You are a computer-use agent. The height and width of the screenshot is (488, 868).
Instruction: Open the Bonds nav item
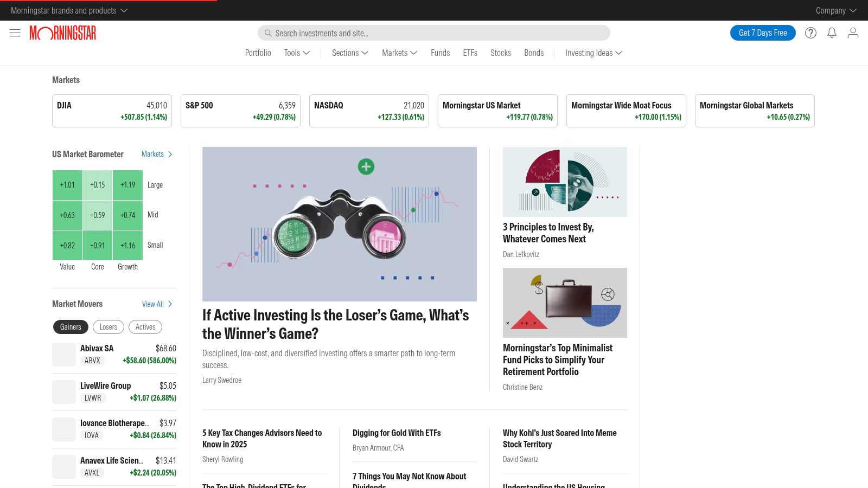coord(534,53)
